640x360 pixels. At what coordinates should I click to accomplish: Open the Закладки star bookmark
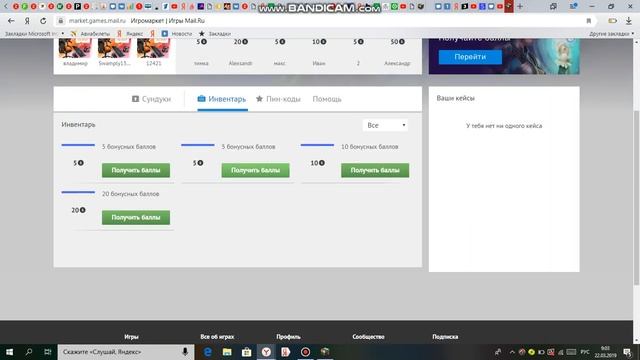tap(215, 34)
